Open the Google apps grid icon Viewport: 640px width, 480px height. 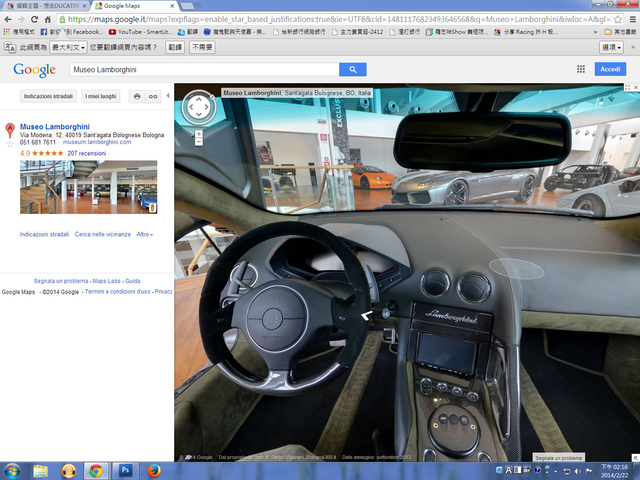[581, 69]
